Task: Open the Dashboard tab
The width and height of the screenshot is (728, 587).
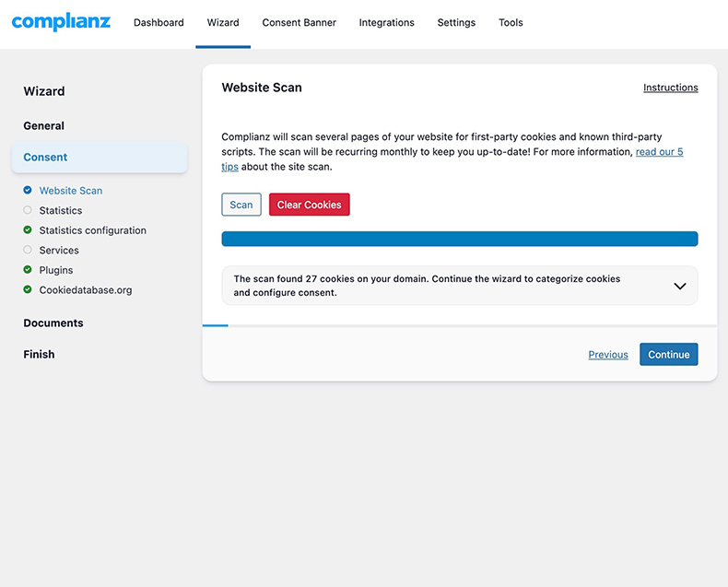Action: click(x=159, y=22)
